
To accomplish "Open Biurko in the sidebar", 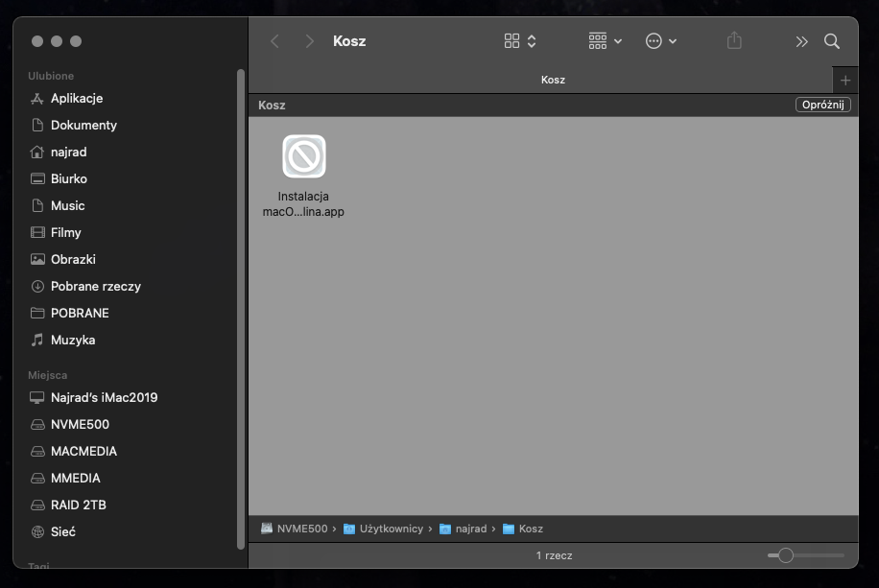I will pos(69,178).
